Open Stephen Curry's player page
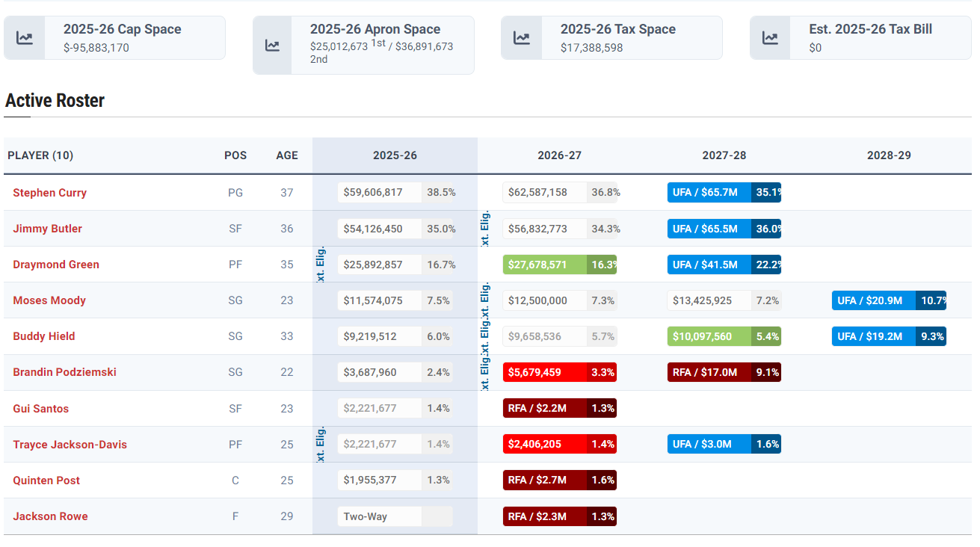 point(49,193)
